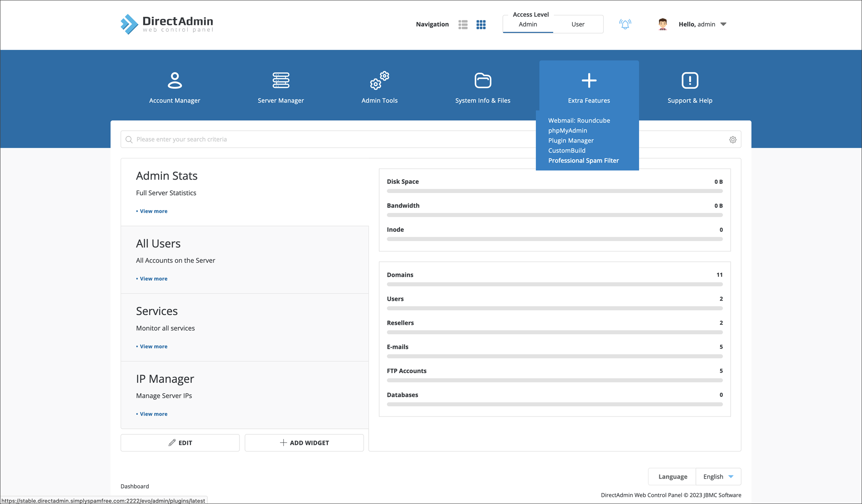The height and width of the screenshot is (504, 862).
Task: Click Inode stat row label
Action: [x=395, y=230]
